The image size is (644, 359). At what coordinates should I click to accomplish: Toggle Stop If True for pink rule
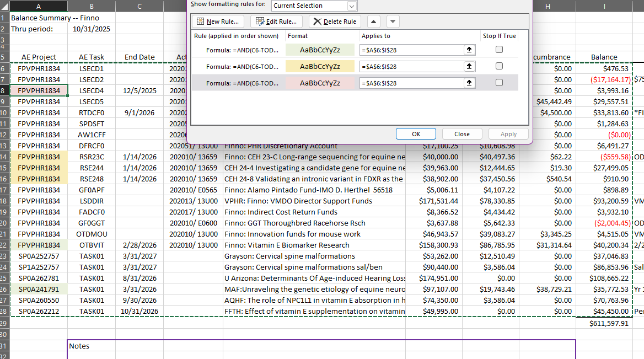pyautogui.click(x=499, y=82)
